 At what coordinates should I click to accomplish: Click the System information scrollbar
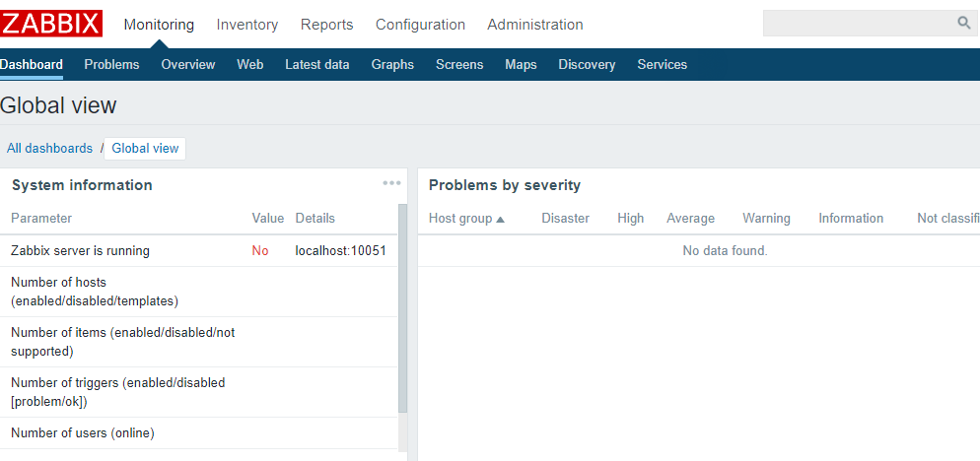[x=402, y=307]
